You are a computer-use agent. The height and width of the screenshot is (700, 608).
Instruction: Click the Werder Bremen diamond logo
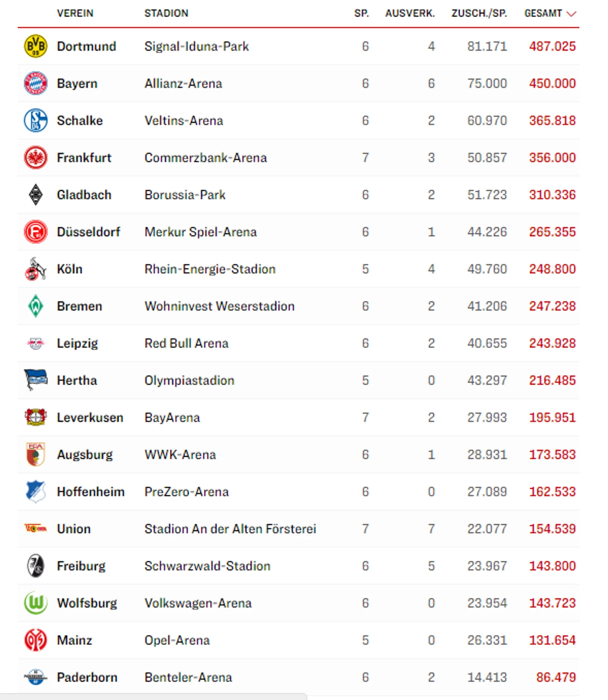click(35, 306)
